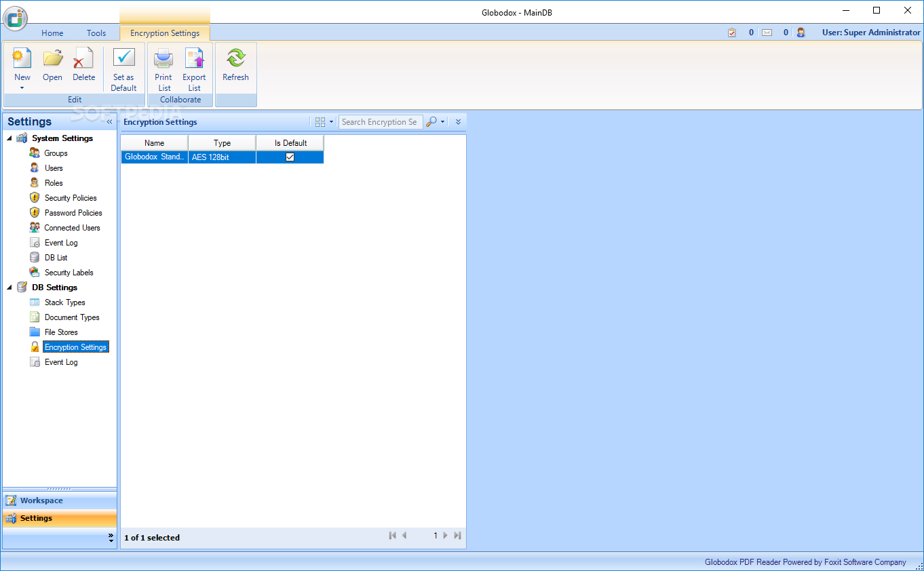
Task: Sort list by Is Default column header
Action: point(290,143)
